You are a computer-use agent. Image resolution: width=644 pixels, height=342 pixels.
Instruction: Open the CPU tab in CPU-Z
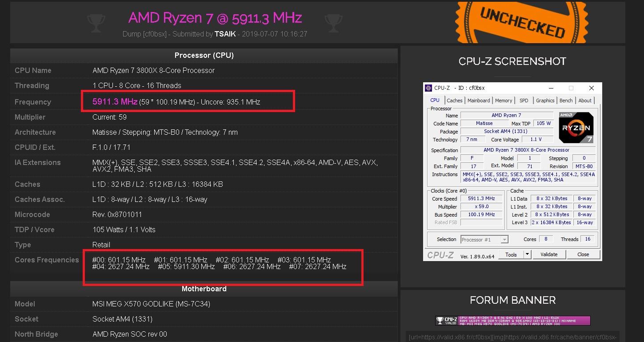(435, 101)
